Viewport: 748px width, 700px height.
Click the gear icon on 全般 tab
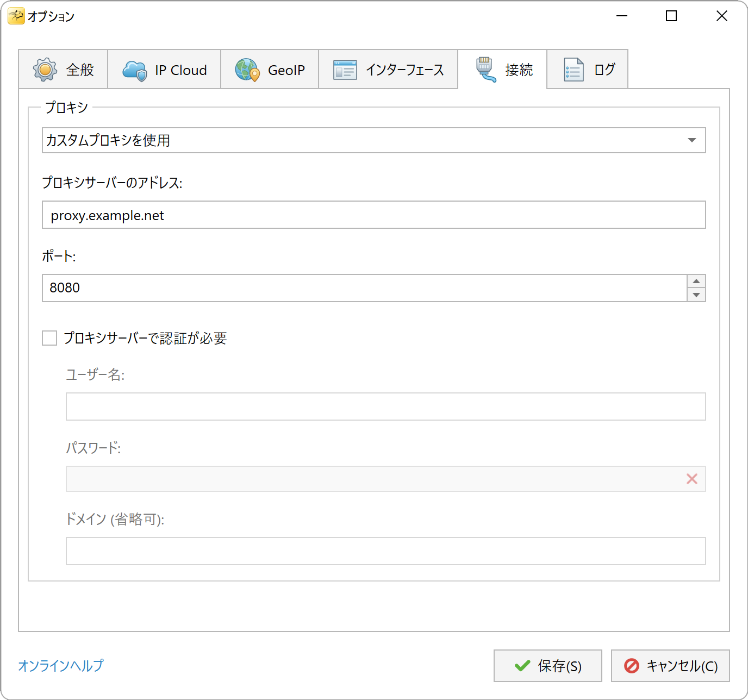(45, 70)
